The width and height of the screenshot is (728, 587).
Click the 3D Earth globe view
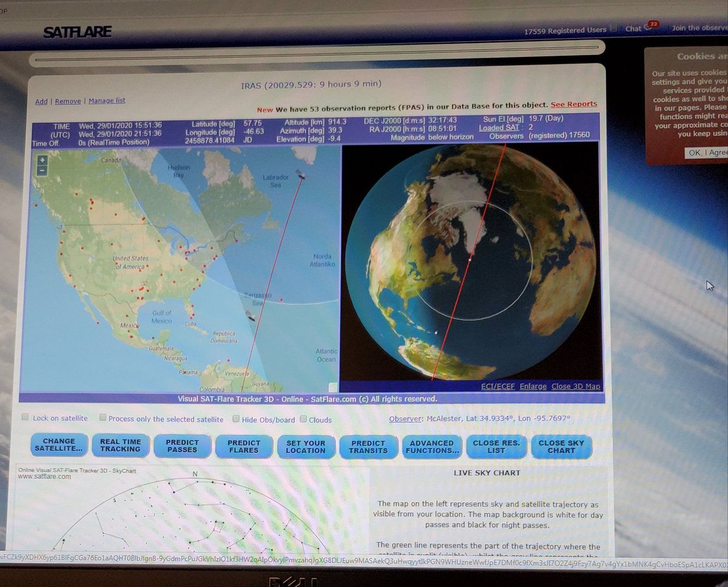(x=471, y=262)
